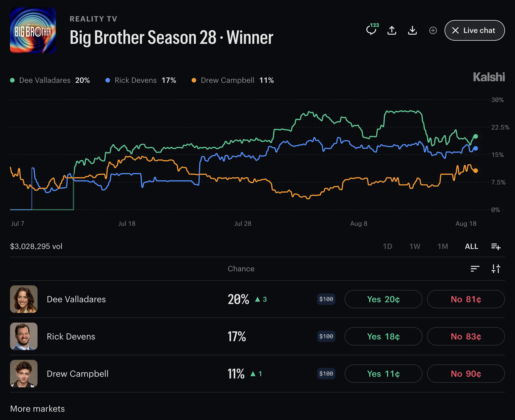Open the comments icon showing 123

(x=372, y=30)
